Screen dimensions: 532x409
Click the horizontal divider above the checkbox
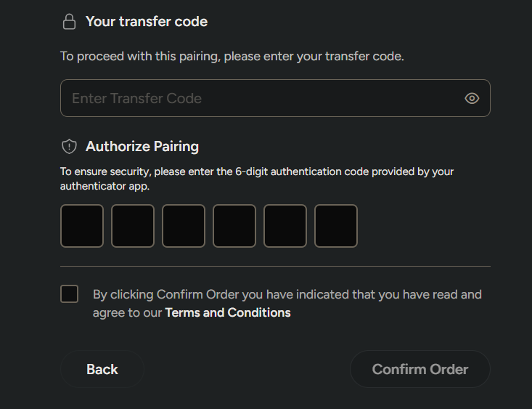(275, 267)
